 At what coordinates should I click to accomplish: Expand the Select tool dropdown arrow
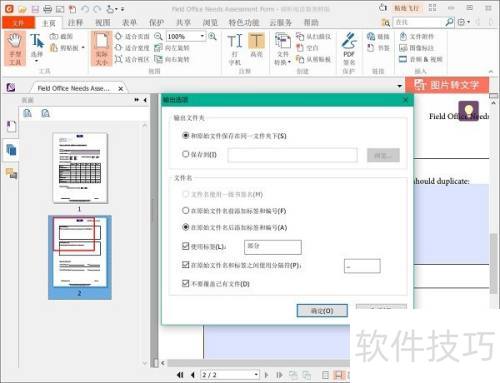[37, 61]
